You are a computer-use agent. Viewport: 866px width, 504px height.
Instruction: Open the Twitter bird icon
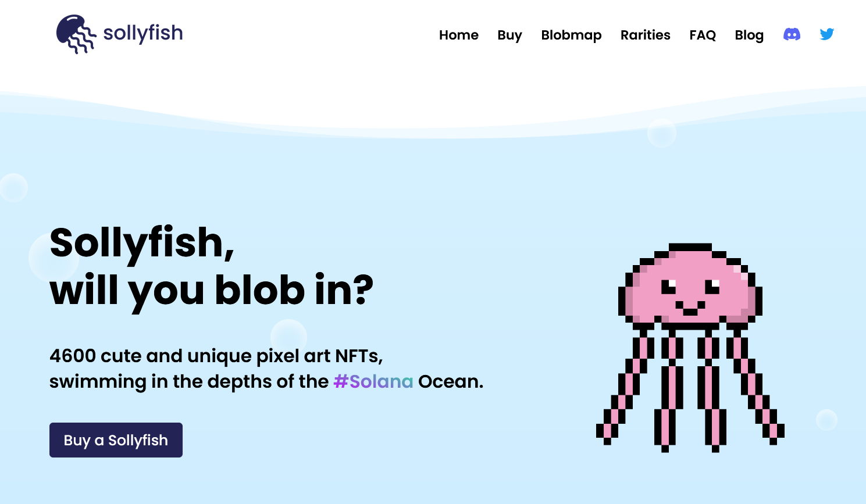point(826,34)
